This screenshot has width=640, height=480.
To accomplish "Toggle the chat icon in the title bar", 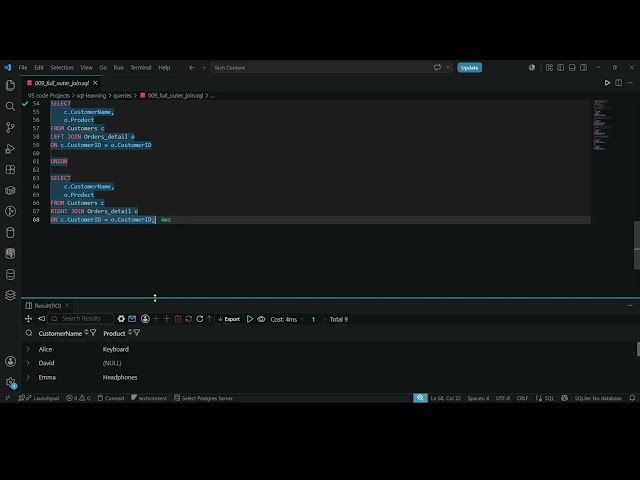I will pyautogui.click(x=438, y=67).
